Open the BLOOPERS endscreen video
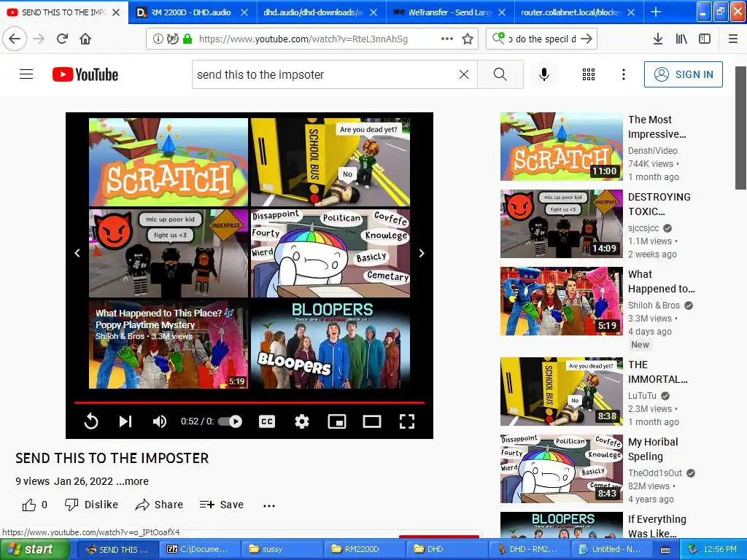747x560 pixels. click(x=330, y=344)
